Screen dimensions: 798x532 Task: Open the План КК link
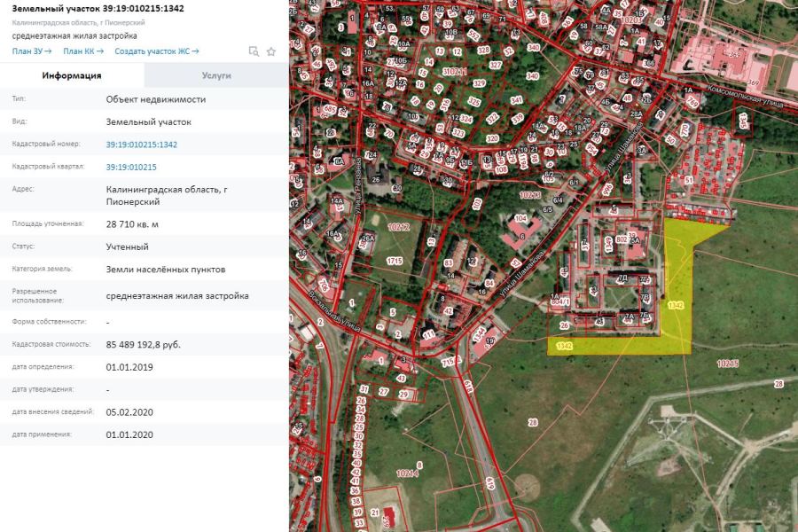pos(83,51)
